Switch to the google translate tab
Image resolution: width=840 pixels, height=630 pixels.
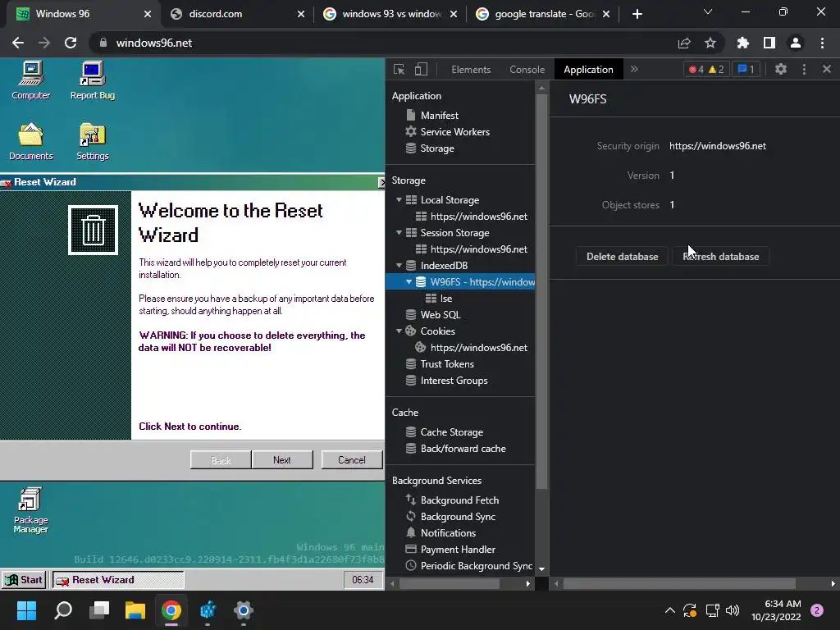[x=543, y=14]
